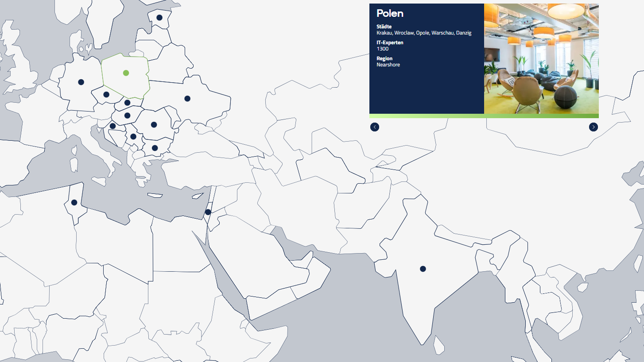Viewport: 644px width, 362px height.
Task: Click the Czech Republic location dot
Action: 106,94
